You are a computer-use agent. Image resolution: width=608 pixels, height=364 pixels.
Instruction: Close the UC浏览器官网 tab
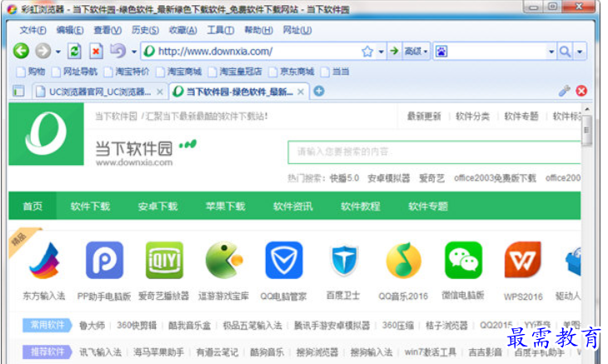coord(159,92)
